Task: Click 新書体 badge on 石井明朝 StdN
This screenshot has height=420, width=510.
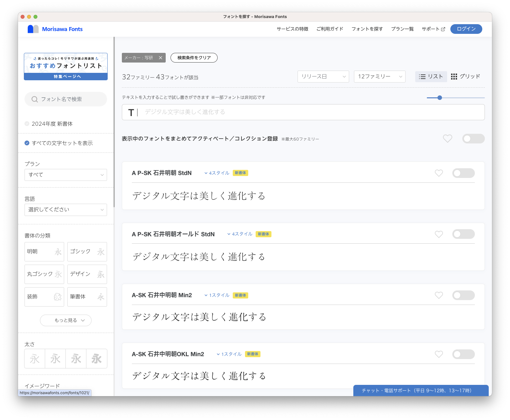Action: pos(240,173)
